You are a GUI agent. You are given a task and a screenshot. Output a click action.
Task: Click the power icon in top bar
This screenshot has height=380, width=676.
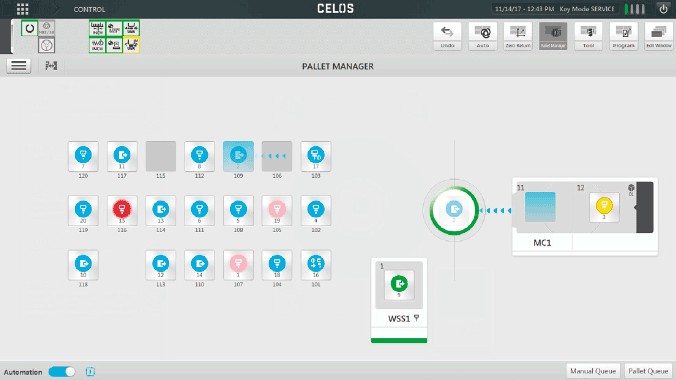(x=663, y=9)
